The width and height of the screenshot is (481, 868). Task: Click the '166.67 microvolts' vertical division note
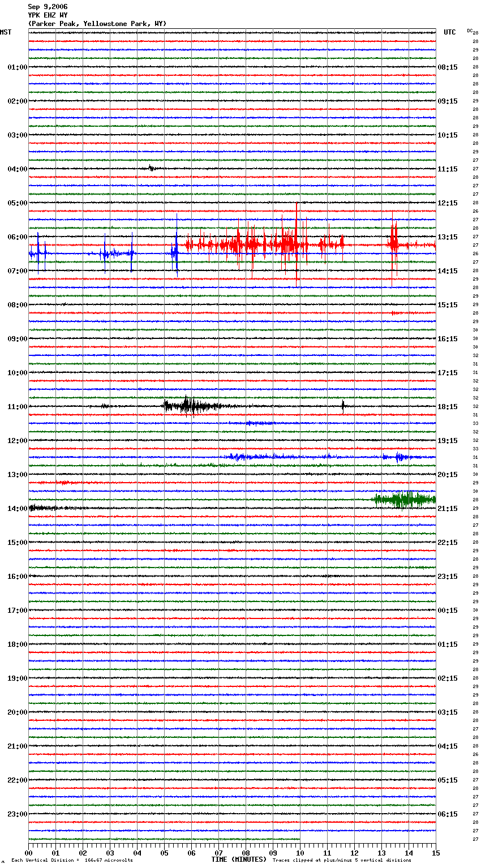click(108, 860)
